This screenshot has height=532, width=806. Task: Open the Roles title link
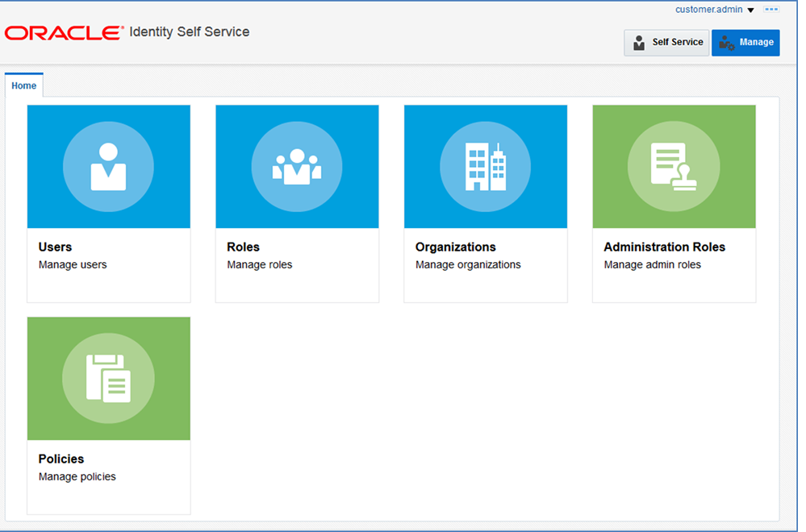(x=243, y=247)
